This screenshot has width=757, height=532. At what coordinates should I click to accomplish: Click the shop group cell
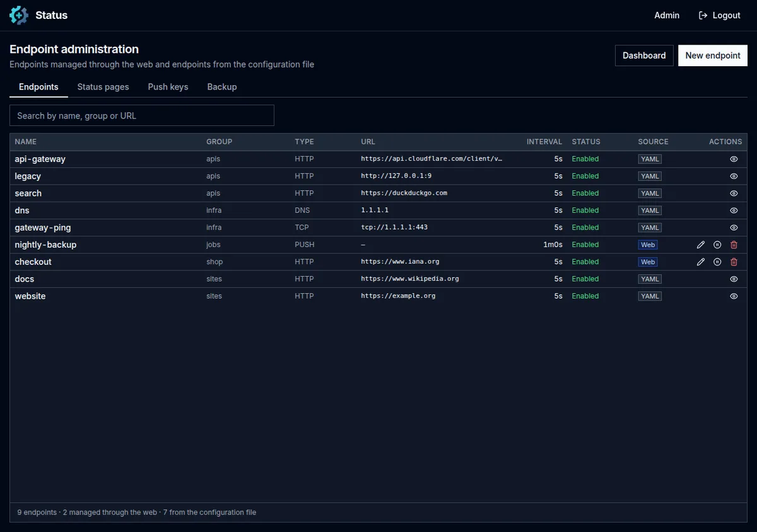point(214,262)
